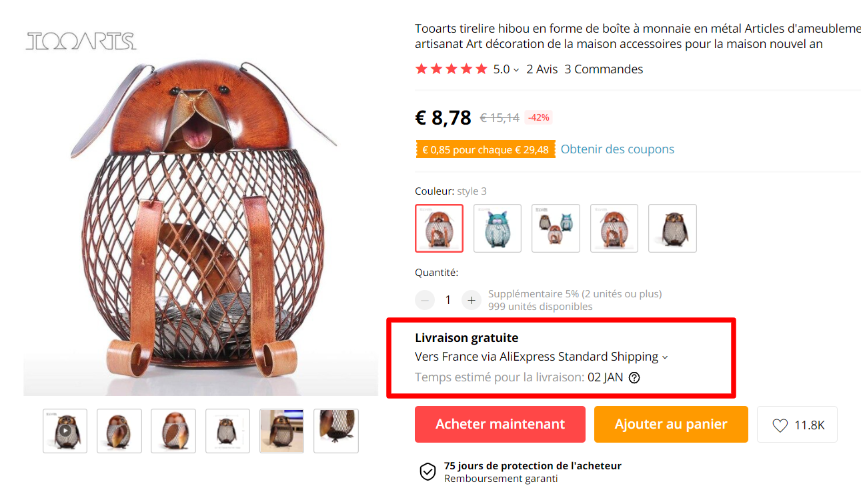Click the heart wishlist icon
Screen dimensions: 861x504
tap(780, 425)
